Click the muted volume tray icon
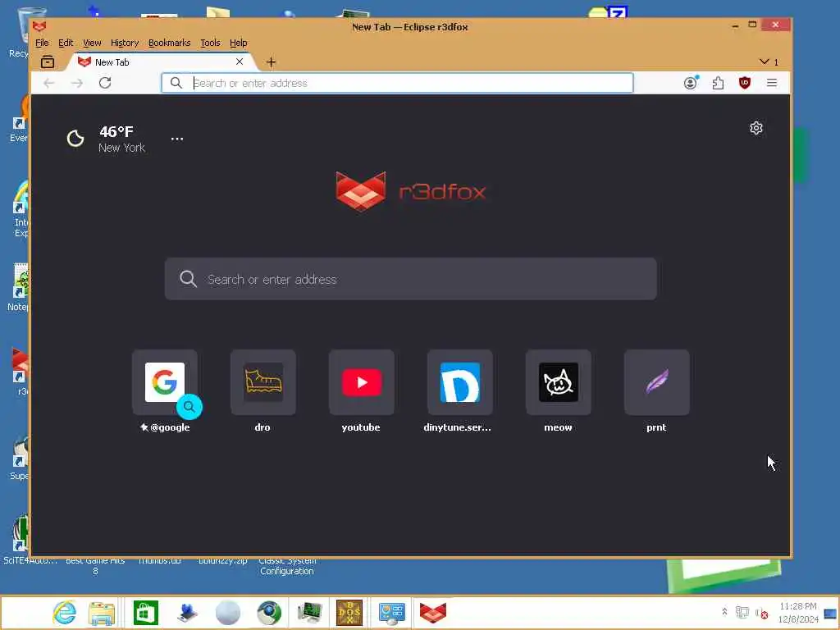 pos(761,613)
